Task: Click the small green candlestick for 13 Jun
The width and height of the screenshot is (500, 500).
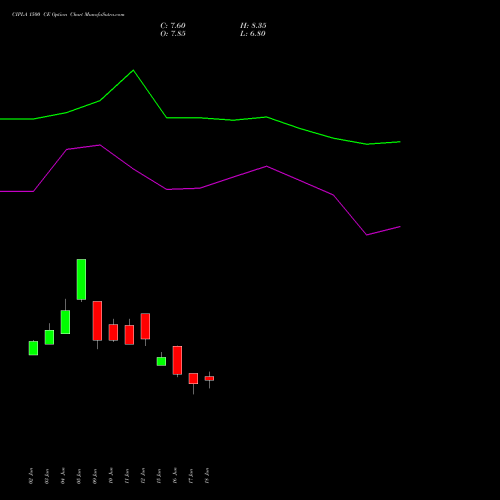Action: pyautogui.click(x=161, y=361)
